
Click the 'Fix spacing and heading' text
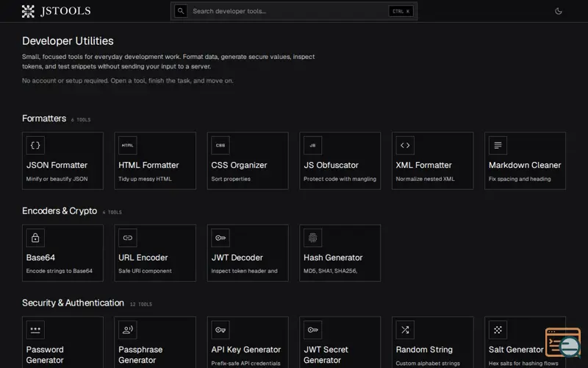pos(520,179)
